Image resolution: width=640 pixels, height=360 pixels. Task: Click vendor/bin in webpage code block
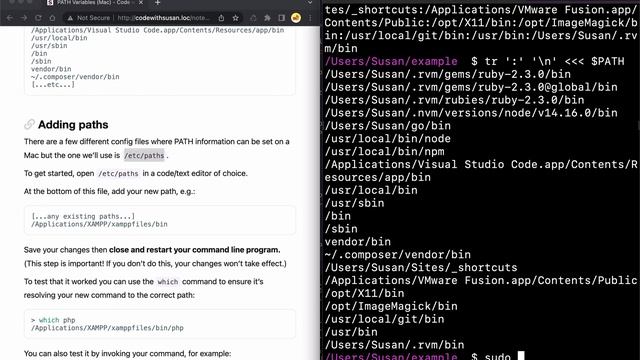point(51,69)
